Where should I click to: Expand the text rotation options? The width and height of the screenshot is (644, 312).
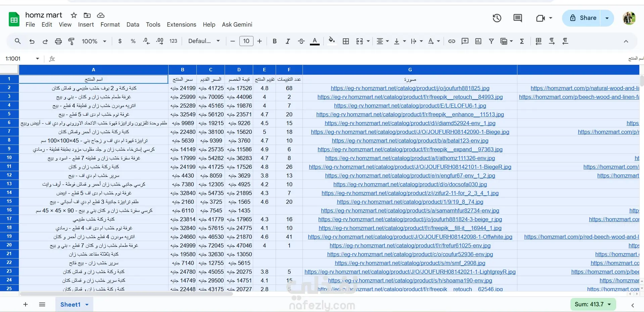point(439,41)
